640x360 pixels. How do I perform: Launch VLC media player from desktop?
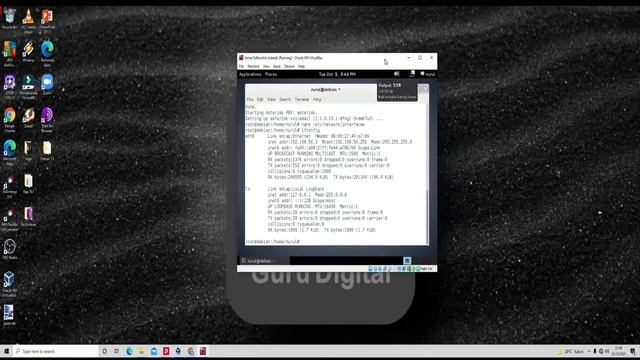coord(28,20)
